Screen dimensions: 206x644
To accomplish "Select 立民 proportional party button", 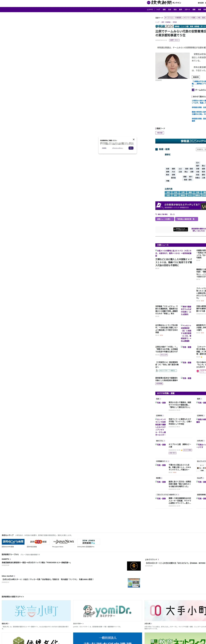I will coord(176,192).
